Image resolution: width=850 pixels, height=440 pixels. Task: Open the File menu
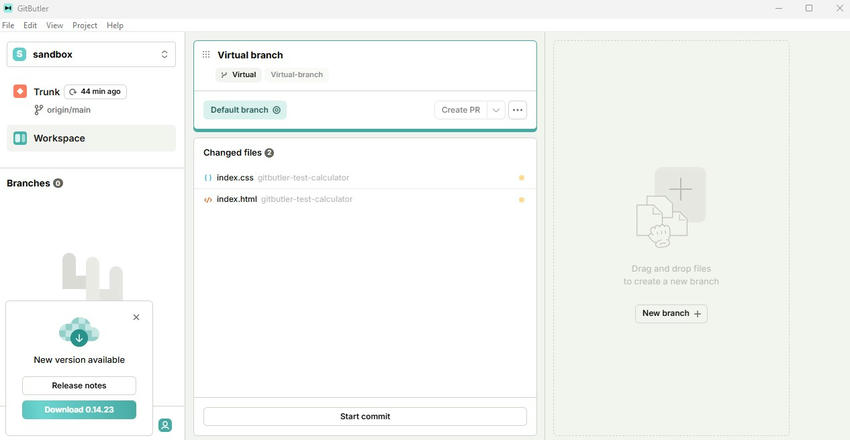pyautogui.click(x=8, y=25)
